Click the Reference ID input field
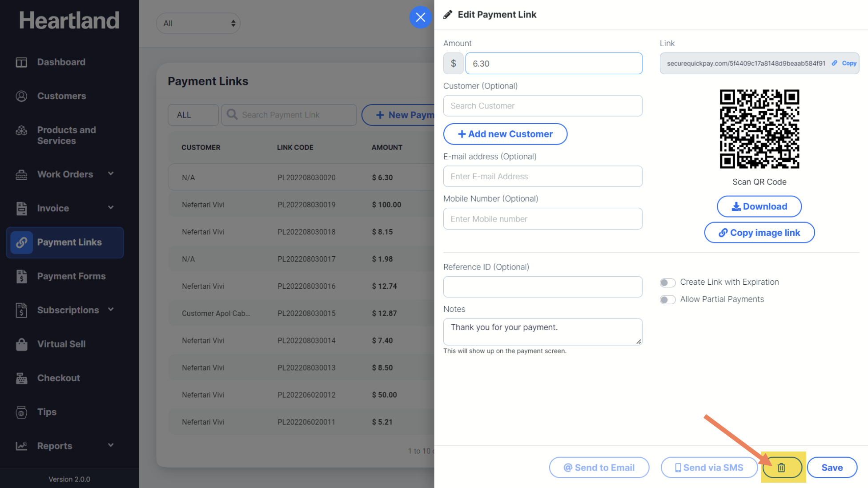The width and height of the screenshot is (868, 488). [542, 287]
